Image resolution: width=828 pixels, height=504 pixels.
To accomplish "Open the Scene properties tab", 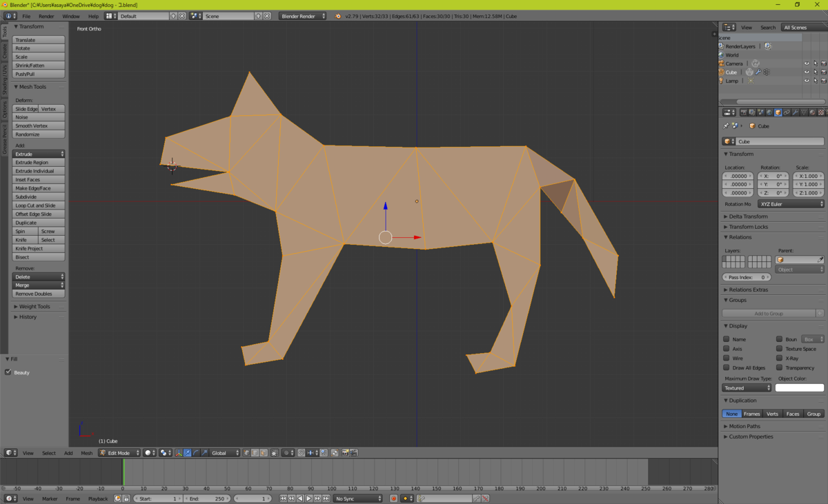I will [x=761, y=112].
